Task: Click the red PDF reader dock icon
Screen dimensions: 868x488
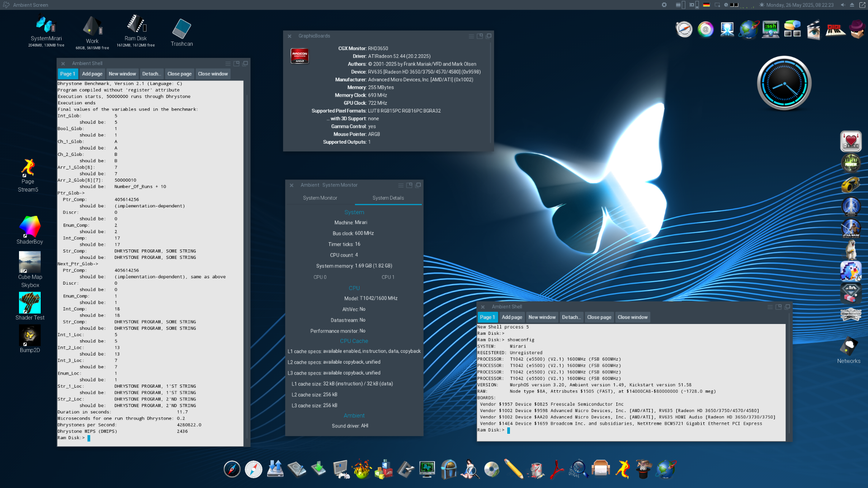Action: pos(557,469)
